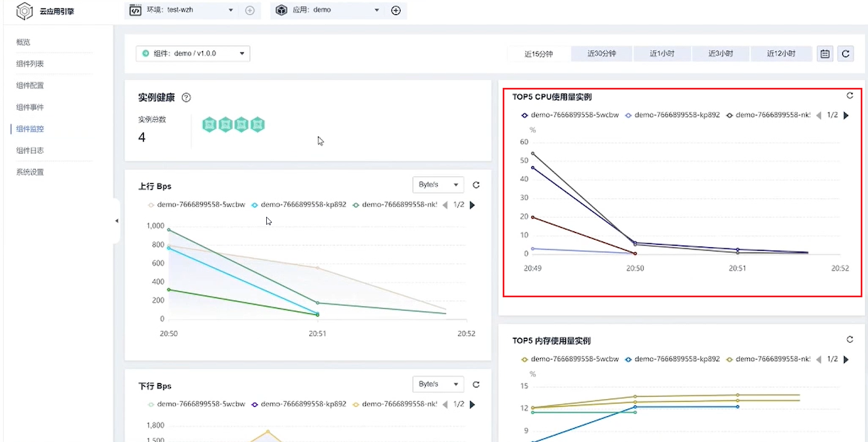
Task: Go to previous legend page in TOP5 内存 chart
Action: (x=819, y=359)
